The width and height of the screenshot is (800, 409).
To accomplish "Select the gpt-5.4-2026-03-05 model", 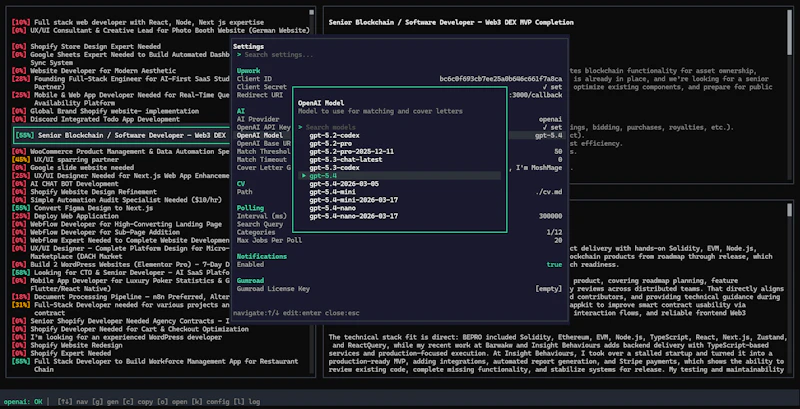I will [x=345, y=184].
